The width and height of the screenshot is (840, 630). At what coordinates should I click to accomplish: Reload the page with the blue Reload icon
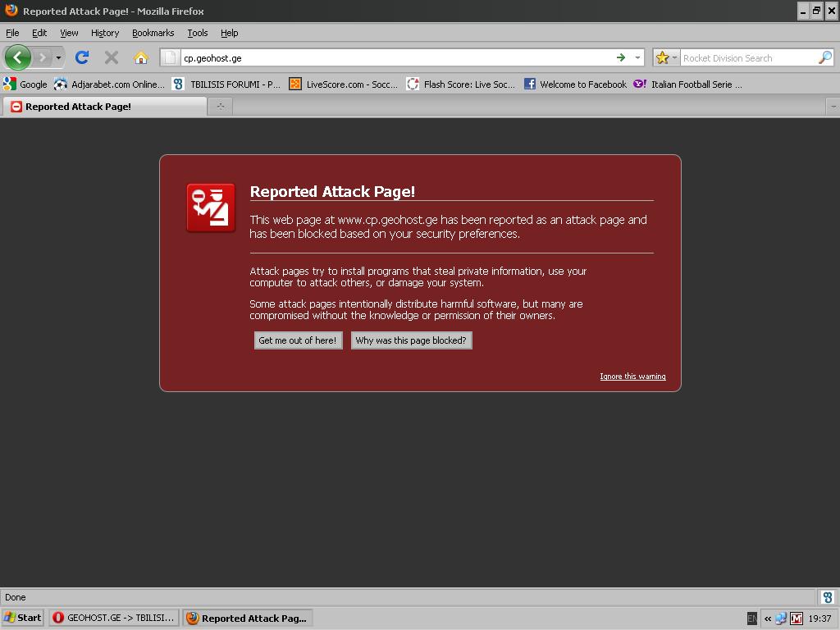82,57
